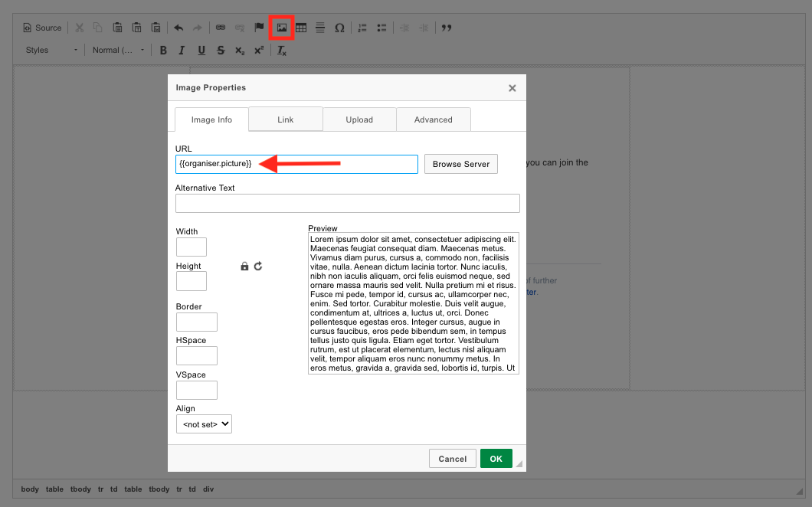The image size is (812, 507).
Task: Toggle Italic formatting
Action: click(182, 51)
